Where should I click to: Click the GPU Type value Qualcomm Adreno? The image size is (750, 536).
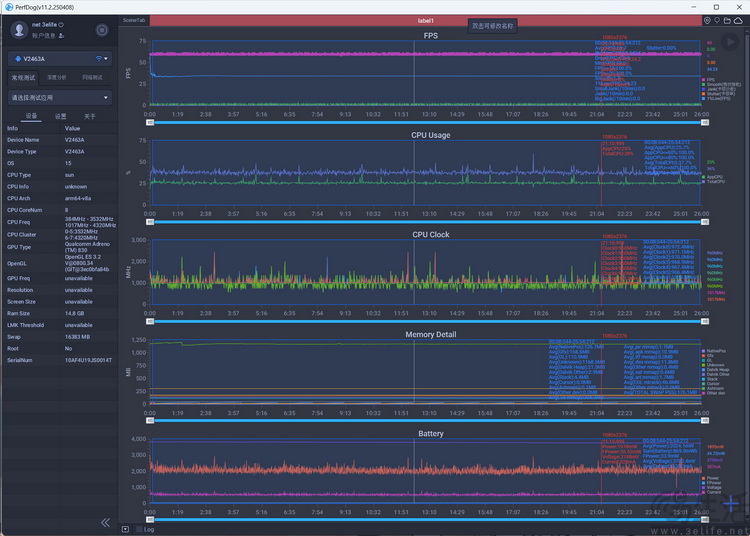[88, 247]
